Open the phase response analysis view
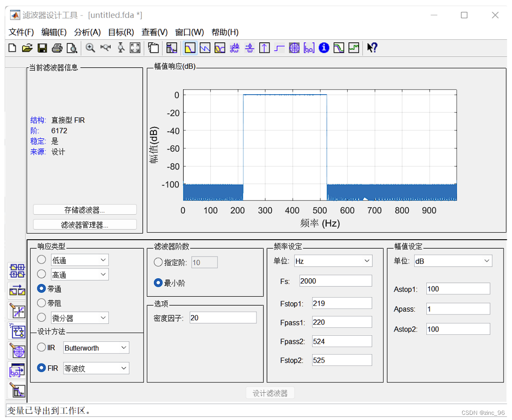This screenshot has width=512, height=420. (205, 48)
